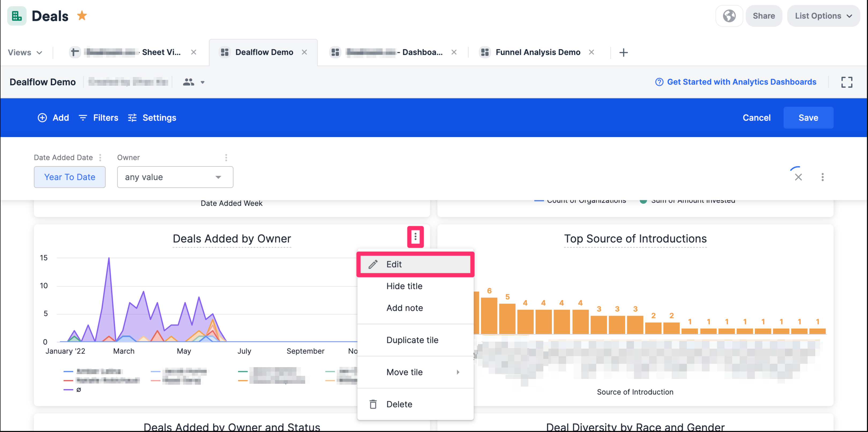
Task: Choose Duplicate tile option
Action: point(415,340)
